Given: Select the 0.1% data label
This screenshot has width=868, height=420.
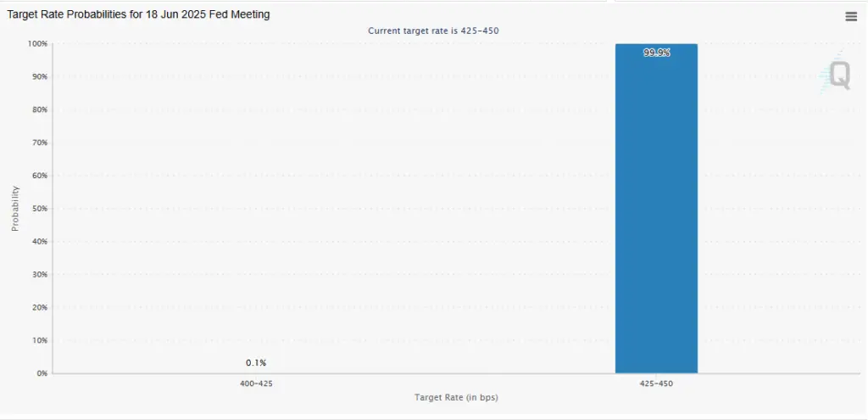Looking at the screenshot, I should [x=256, y=362].
